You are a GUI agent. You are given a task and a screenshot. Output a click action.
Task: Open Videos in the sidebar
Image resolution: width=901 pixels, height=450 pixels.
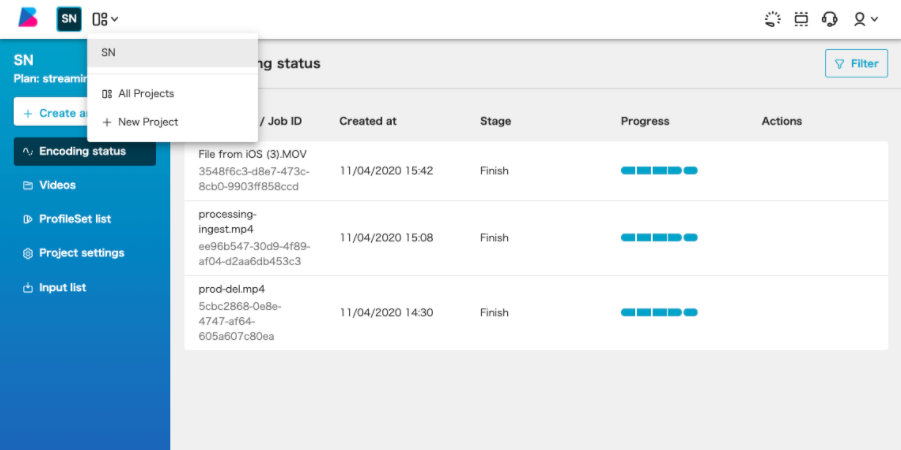[x=58, y=186]
